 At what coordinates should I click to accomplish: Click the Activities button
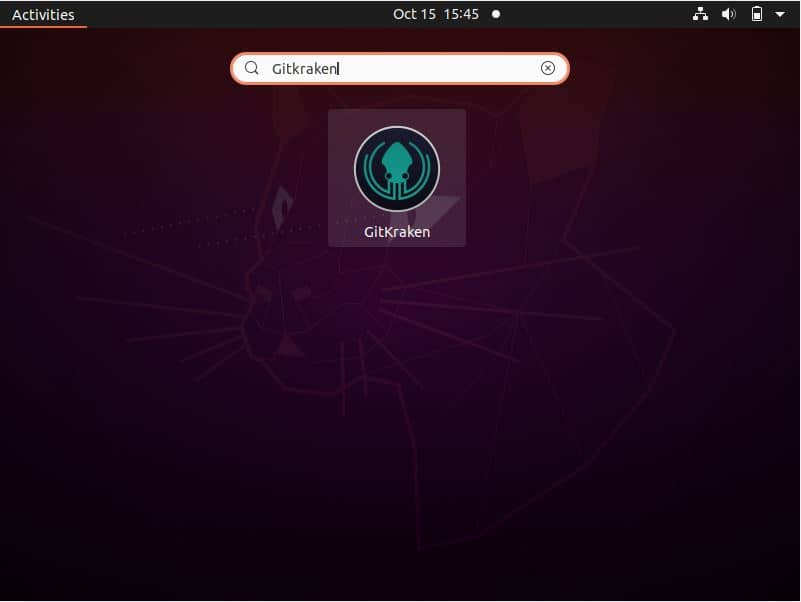[43, 14]
